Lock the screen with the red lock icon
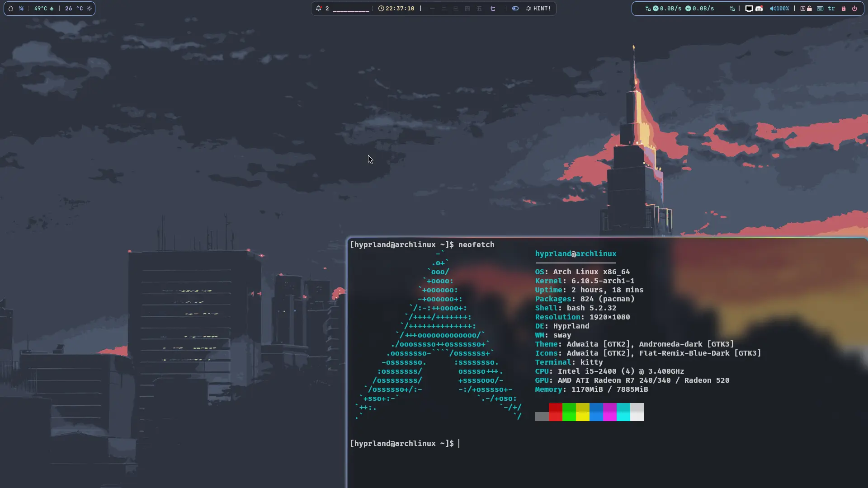Screen dimensions: 868x488 pyautogui.click(x=844, y=9)
